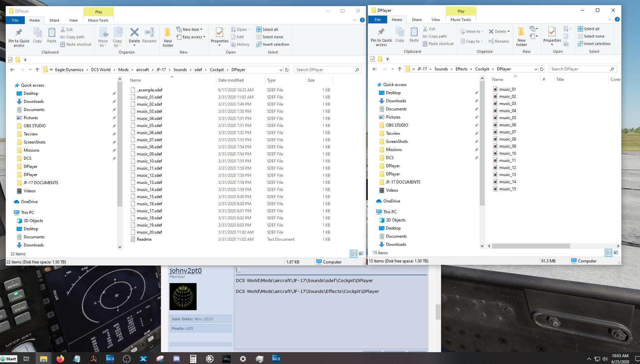Open Music Tools tab in left window
This screenshot has width=640, height=364.
pos(98,20)
